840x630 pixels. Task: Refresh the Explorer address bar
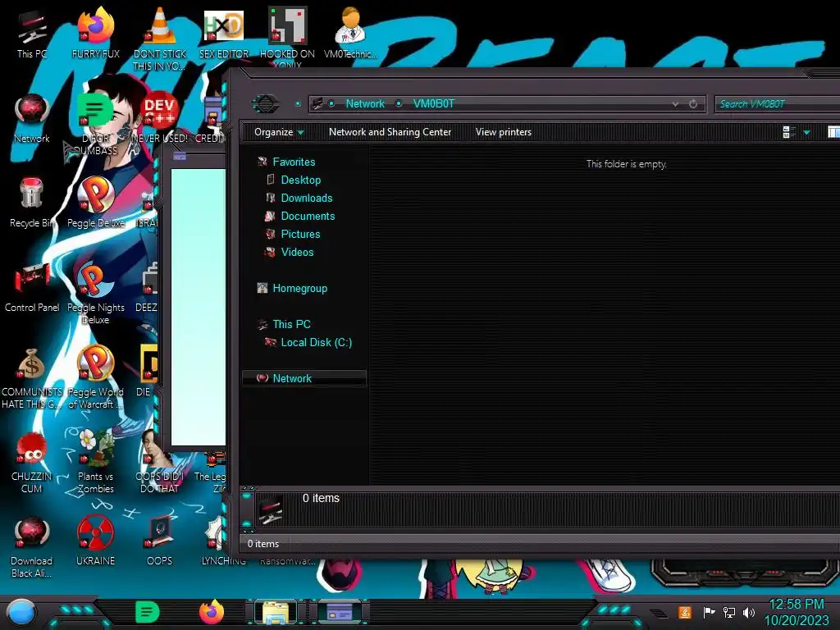pyautogui.click(x=693, y=104)
